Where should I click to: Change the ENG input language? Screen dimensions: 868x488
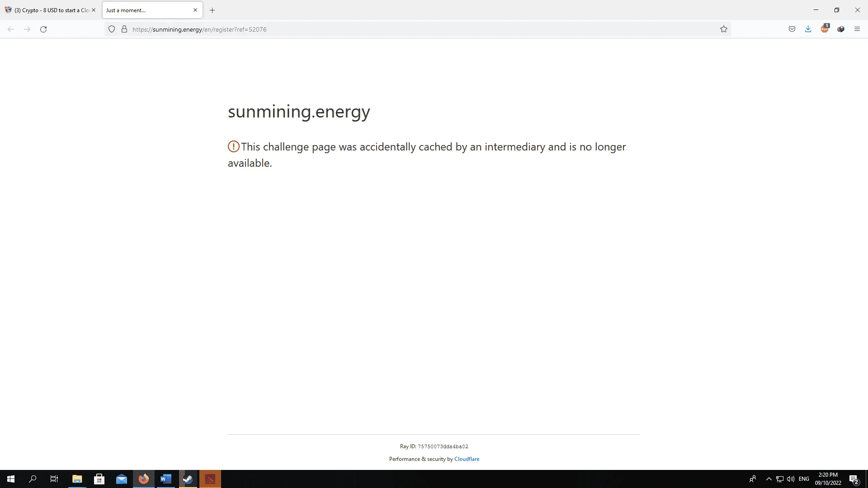pyautogui.click(x=804, y=479)
